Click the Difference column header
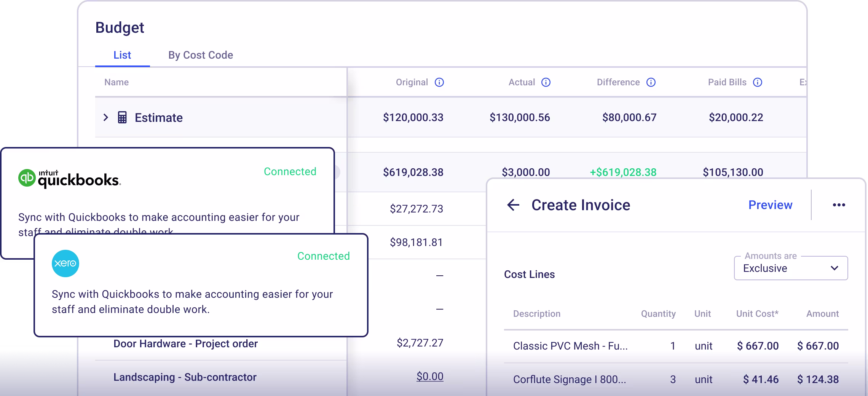868x396 pixels. click(x=618, y=82)
